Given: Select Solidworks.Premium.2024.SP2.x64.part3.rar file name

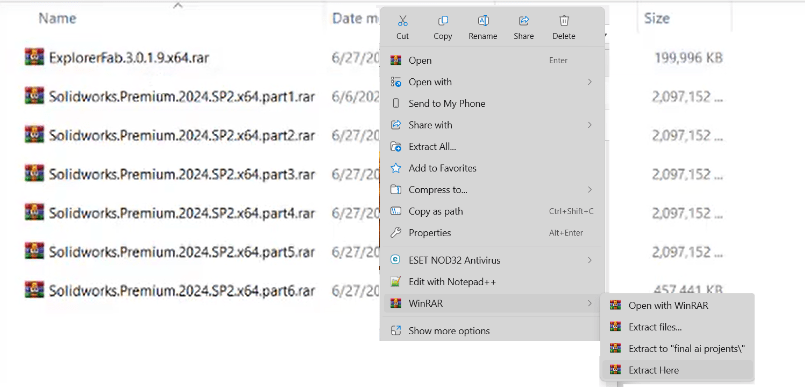Looking at the screenshot, I should (182, 175).
